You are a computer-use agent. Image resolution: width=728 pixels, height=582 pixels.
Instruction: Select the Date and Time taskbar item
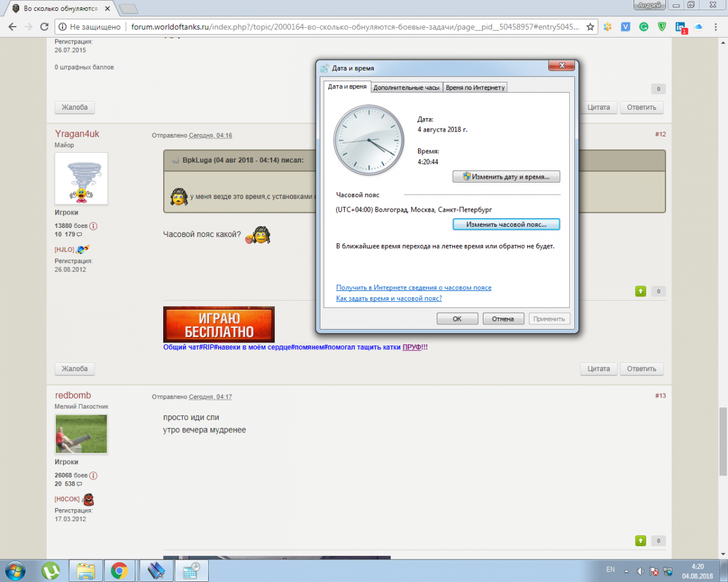point(192,570)
